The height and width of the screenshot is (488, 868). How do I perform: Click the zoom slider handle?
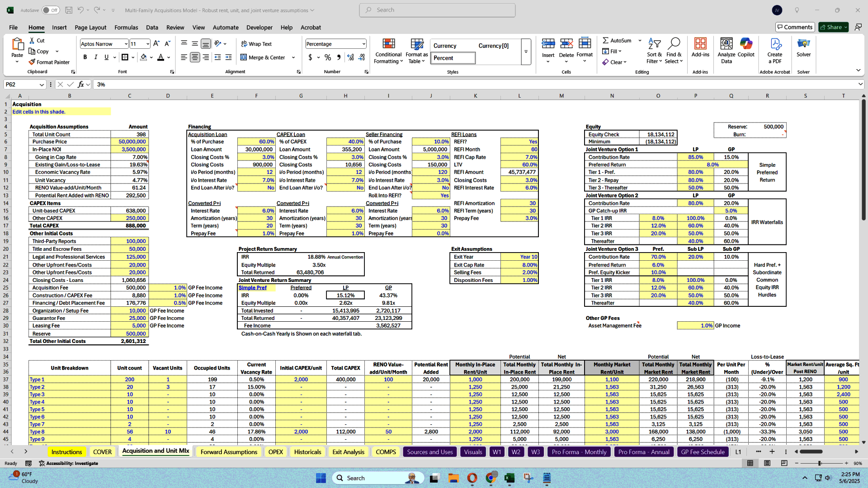pyautogui.click(x=820, y=463)
